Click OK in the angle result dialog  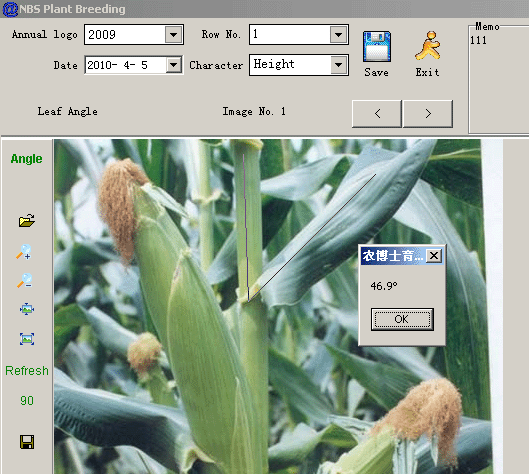[x=402, y=319]
